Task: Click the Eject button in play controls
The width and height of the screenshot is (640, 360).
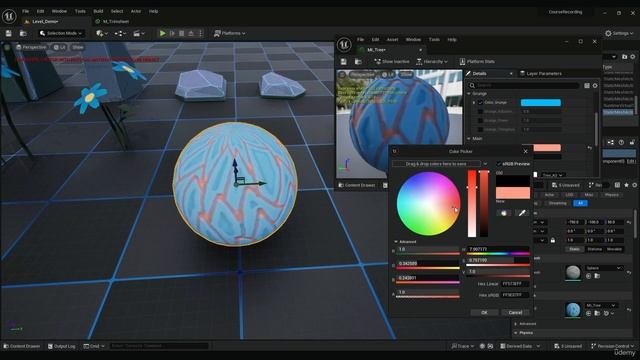Action: (191, 33)
